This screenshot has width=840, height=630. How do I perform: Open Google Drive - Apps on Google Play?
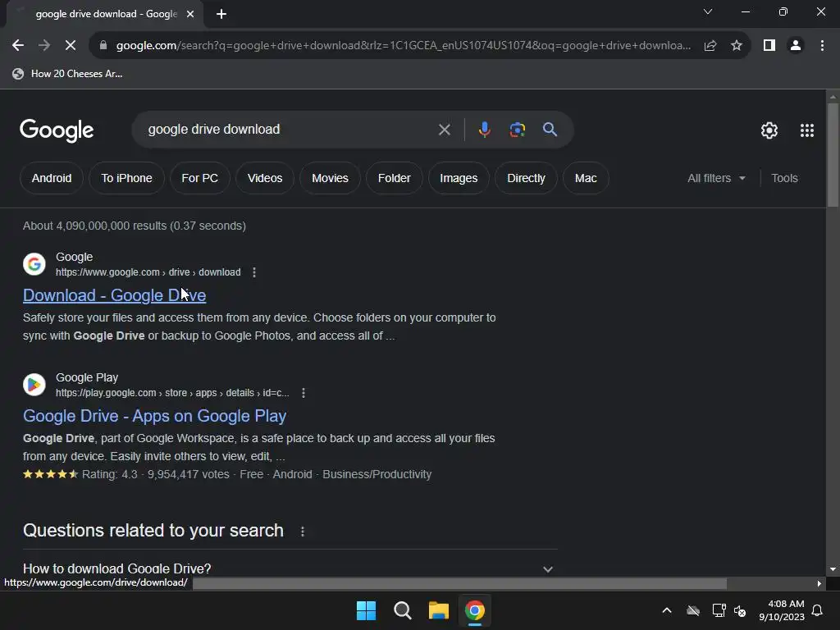(154, 416)
